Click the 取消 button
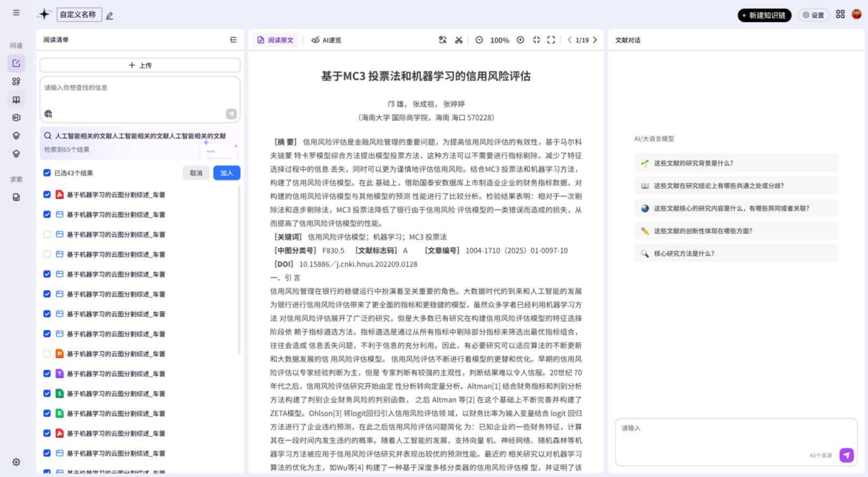This screenshot has width=868, height=477. pyautogui.click(x=196, y=173)
